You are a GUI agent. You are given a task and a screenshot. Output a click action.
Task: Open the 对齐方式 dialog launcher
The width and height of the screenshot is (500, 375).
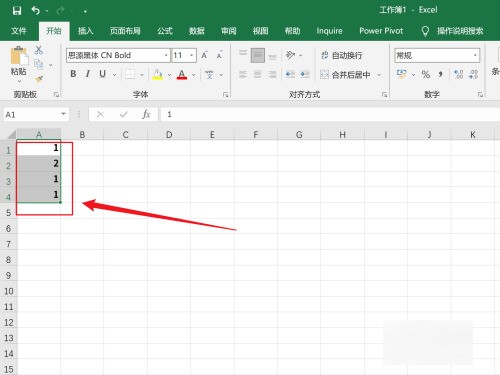coord(384,95)
